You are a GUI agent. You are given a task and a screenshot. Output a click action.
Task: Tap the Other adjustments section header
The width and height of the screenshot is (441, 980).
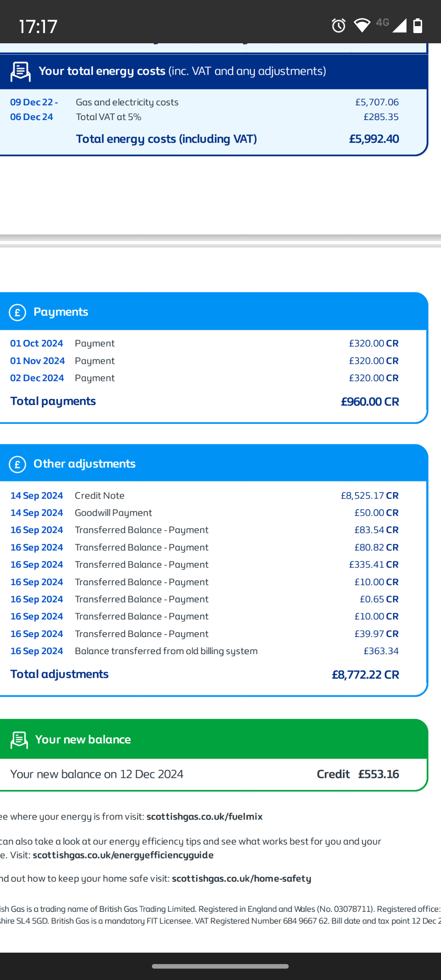coord(84,464)
